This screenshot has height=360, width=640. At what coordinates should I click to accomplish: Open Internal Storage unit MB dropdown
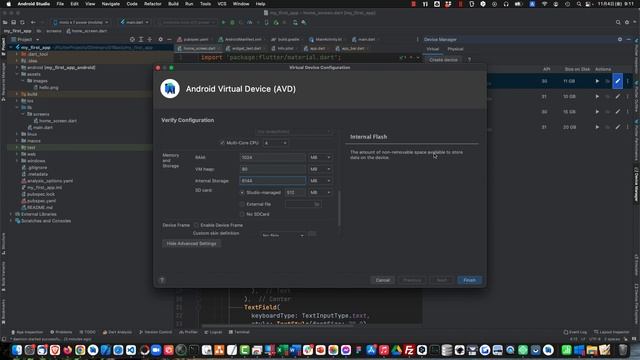[x=320, y=180]
